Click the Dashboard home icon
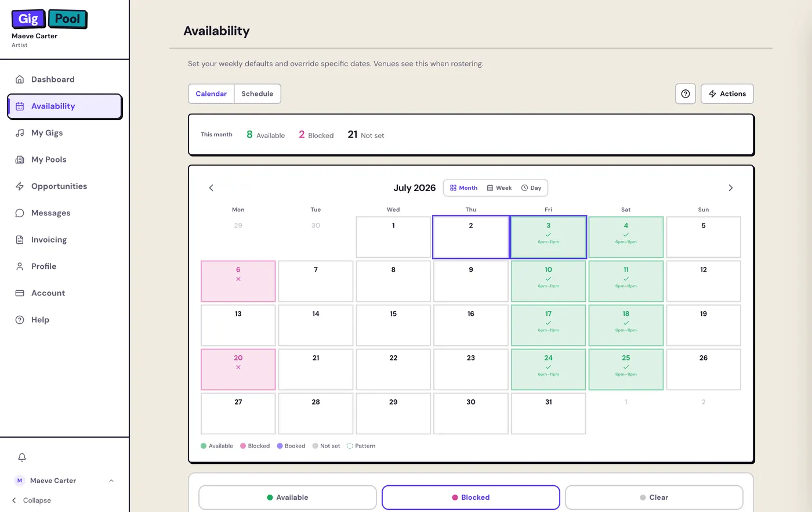The width and height of the screenshot is (812, 512). click(20, 80)
